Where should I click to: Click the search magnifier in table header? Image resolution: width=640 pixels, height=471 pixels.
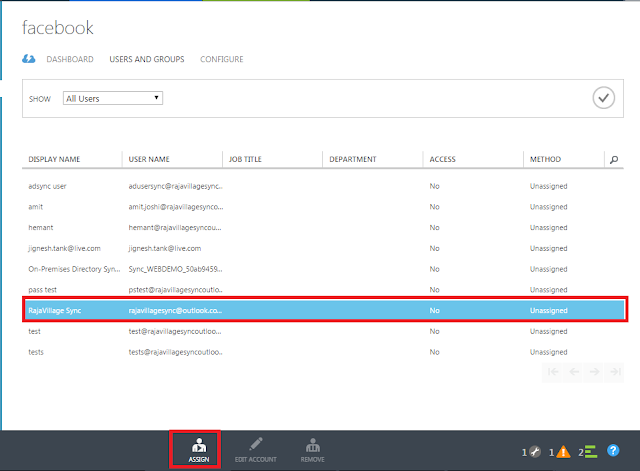point(613,160)
